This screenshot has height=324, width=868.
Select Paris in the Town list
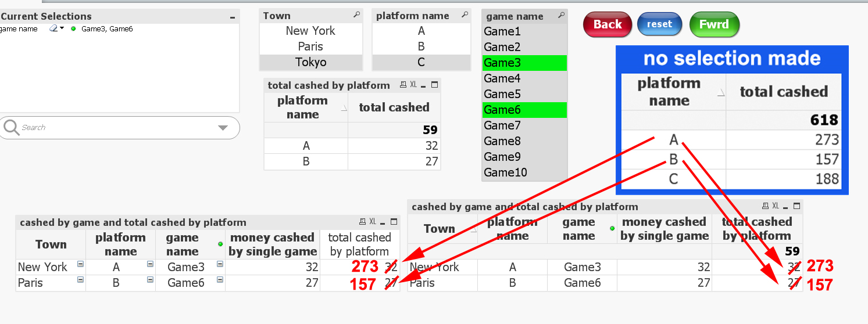pos(311,46)
